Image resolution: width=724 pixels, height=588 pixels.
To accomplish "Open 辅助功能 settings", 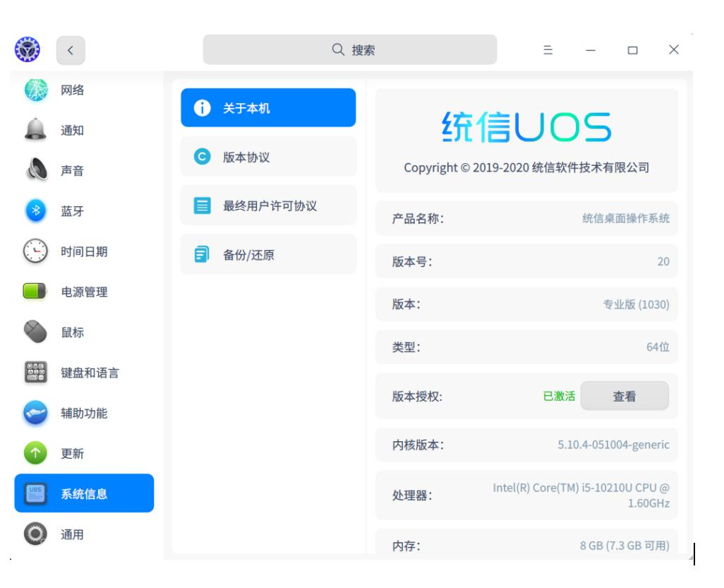I will click(84, 413).
